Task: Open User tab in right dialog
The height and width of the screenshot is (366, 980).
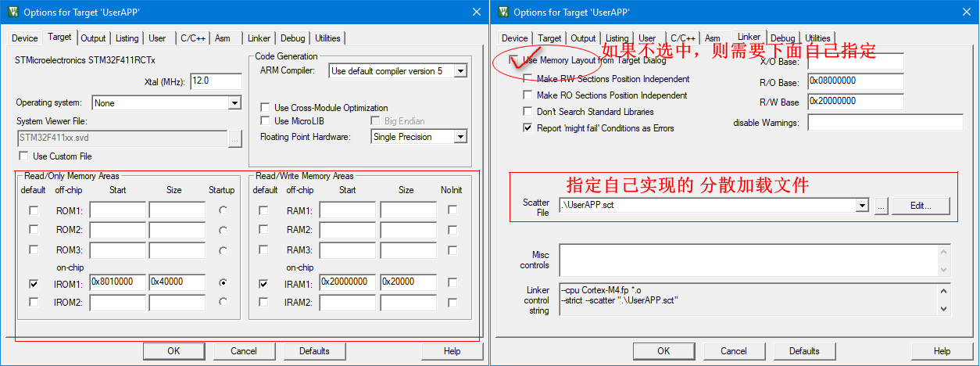Action: point(647,38)
